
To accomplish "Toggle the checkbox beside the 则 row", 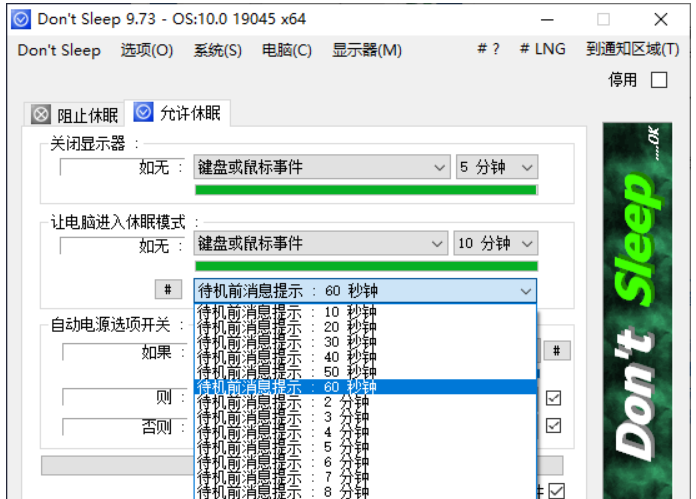I will click(553, 398).
